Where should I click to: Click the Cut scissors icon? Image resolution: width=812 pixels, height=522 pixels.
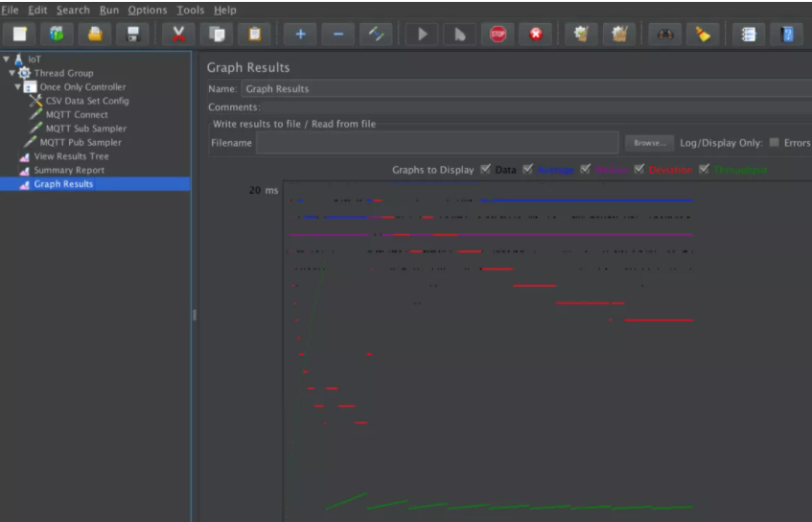[x=178, y=35]
